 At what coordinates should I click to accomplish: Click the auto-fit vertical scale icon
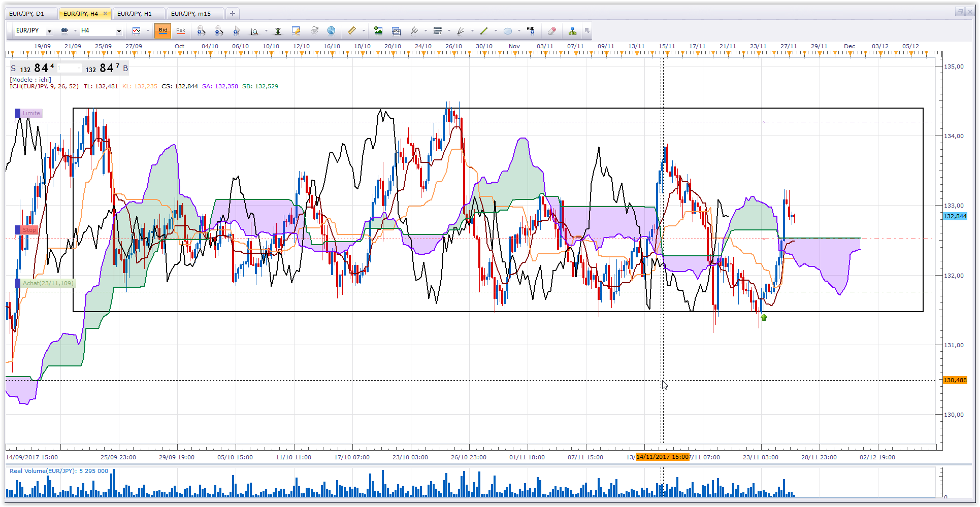pos(278,31)
